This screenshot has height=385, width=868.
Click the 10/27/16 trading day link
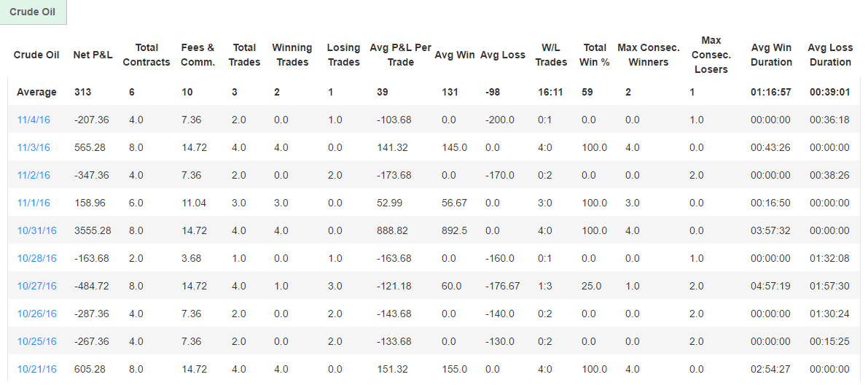(36, 286)
